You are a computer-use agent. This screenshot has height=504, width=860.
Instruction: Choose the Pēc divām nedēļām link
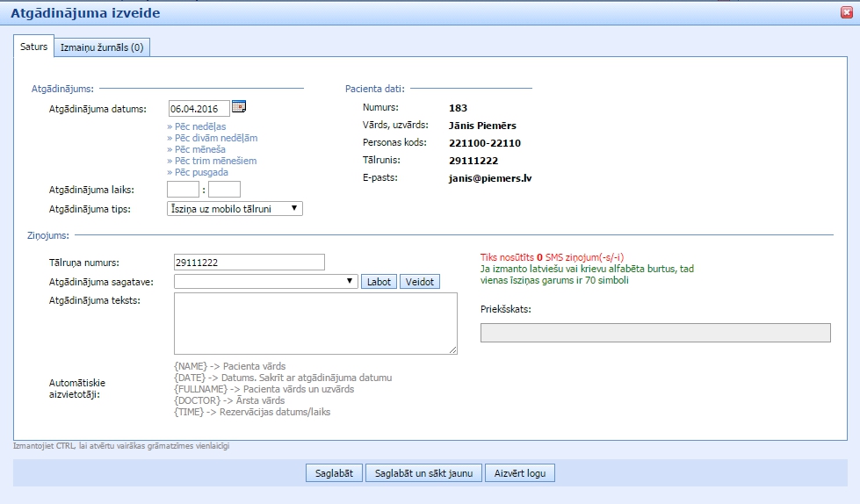(x=212, y=138)
